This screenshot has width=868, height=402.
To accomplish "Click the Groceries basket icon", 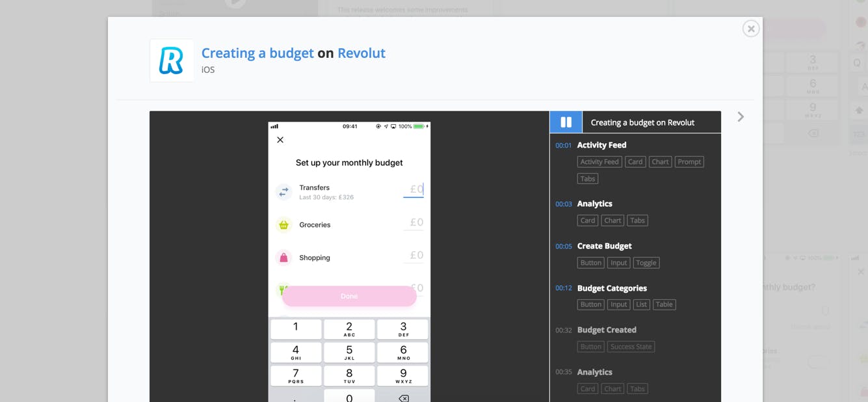I will (283, 225).
